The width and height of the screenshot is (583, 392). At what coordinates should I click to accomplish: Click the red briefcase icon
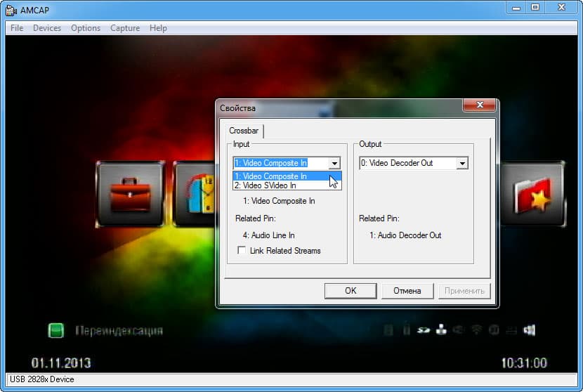tap(130, 194)
